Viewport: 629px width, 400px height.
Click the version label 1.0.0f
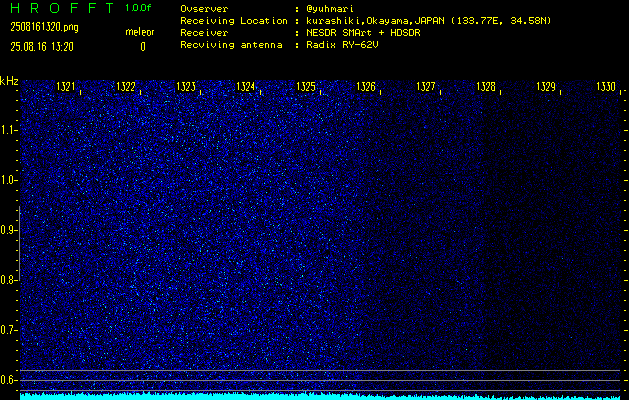tap(138, 8)
